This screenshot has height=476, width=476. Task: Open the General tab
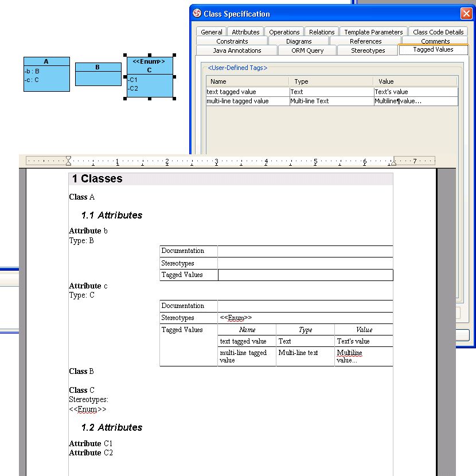[x=211, y=32]
